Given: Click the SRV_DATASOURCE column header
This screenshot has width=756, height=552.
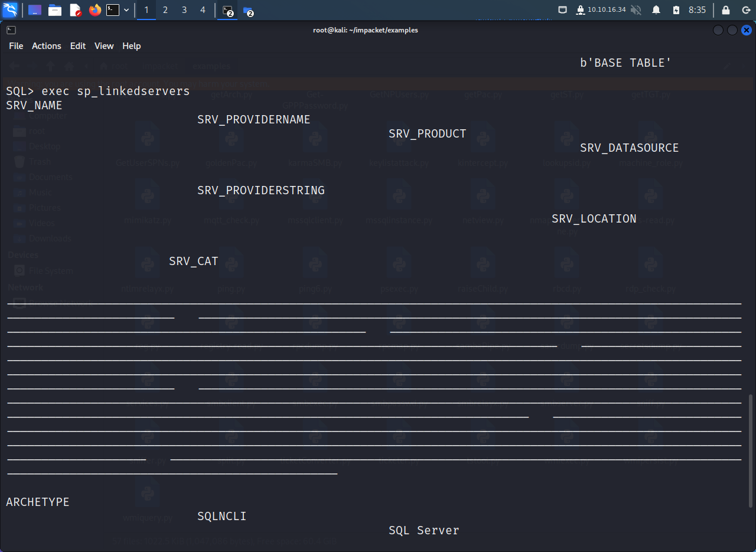Looking at the screenshot, I should click(630, 148).
